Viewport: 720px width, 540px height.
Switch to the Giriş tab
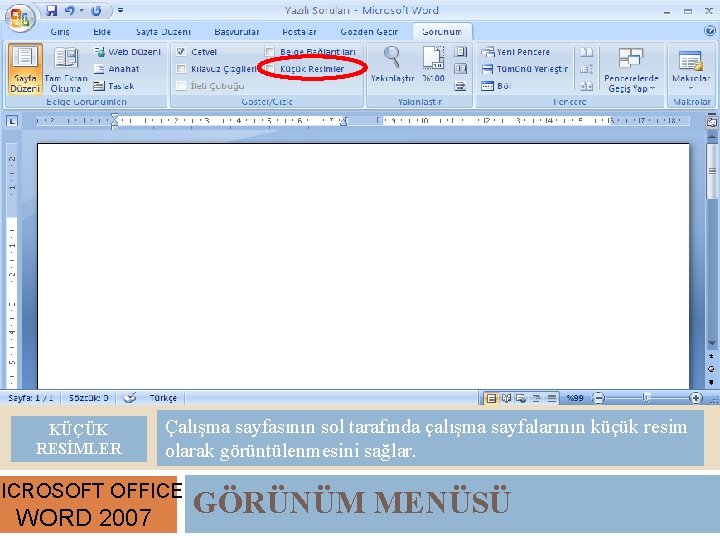[x=60, y=32]
